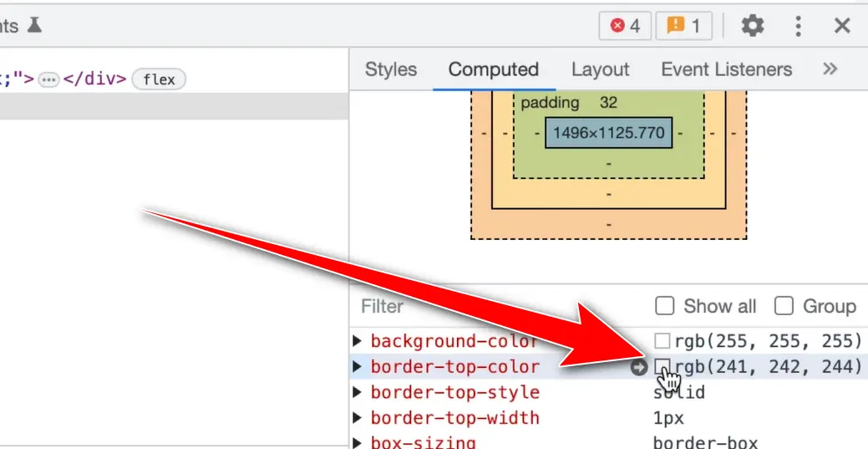The image size is (868, 449).
Task: Expand the border-top-style property
Action: click(x=358, y=393)
